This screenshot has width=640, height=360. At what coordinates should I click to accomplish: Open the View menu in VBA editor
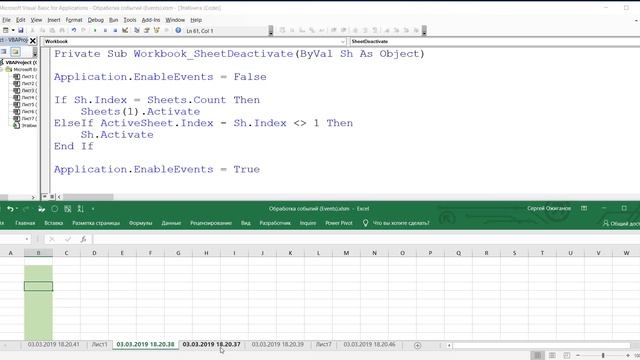(x=36, y=20)
